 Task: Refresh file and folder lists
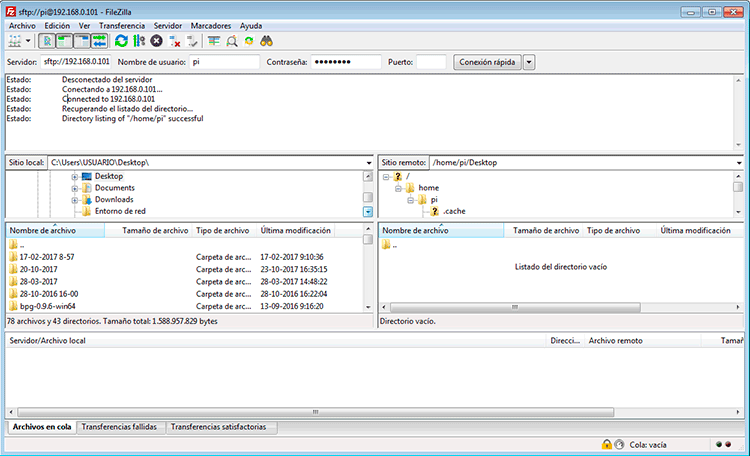click(121, 41)
